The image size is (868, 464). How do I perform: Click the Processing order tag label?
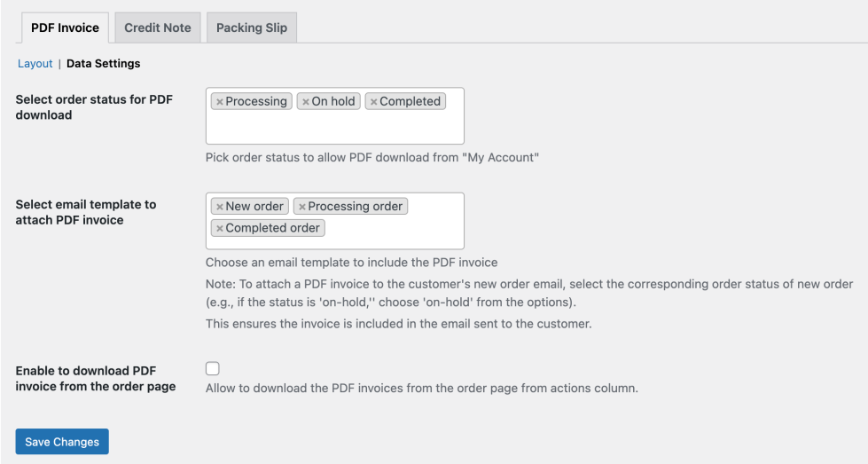click(356, 207)
